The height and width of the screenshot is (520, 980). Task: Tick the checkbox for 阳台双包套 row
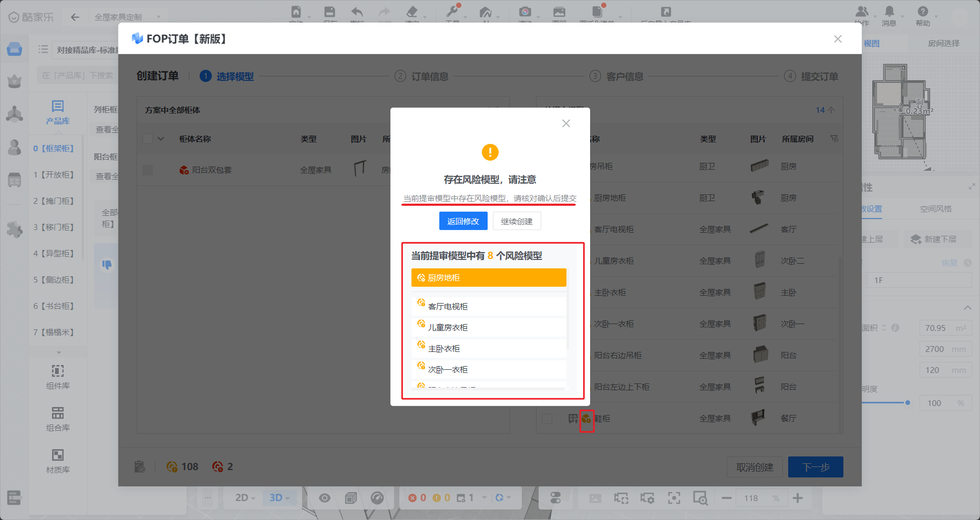148,170
